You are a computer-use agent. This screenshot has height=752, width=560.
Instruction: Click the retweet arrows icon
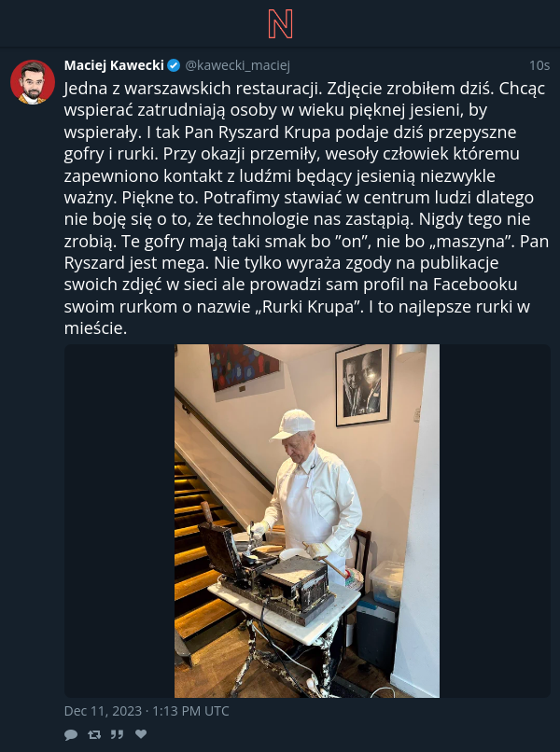94,734
